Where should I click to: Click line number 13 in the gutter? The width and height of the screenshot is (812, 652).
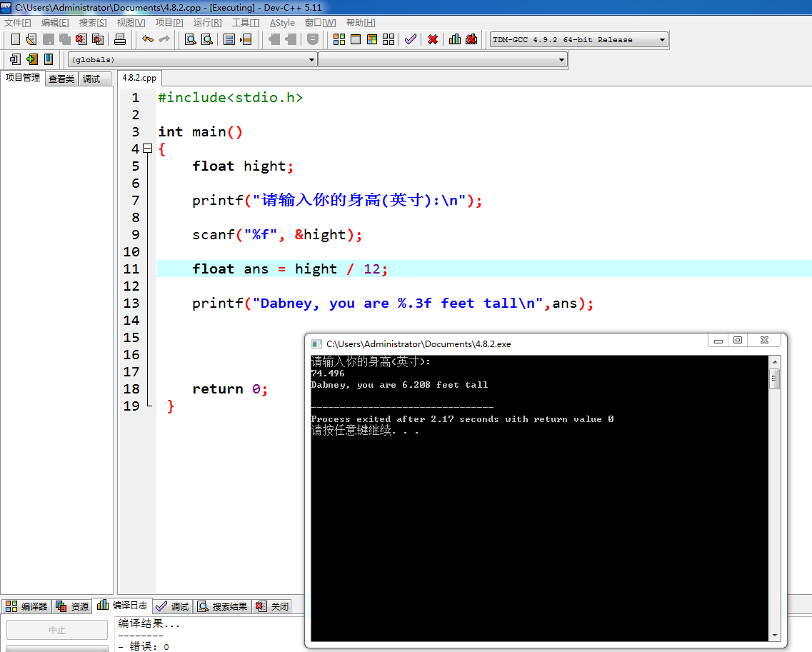point(131,304)
